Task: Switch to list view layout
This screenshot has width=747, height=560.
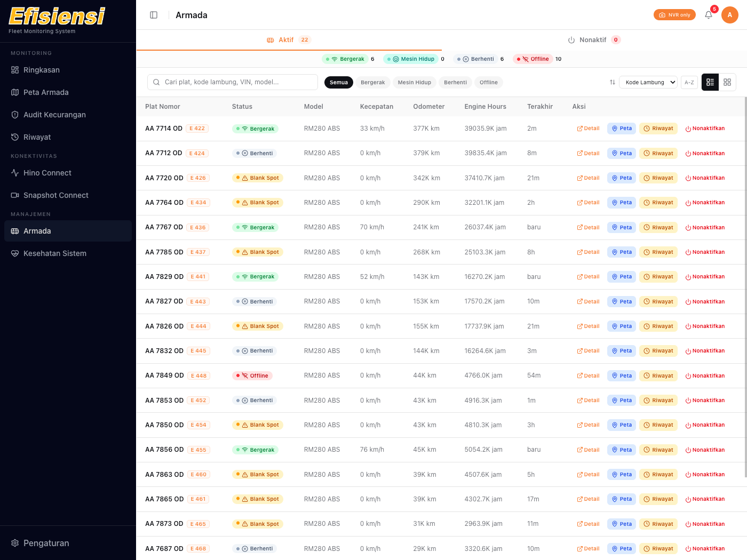Action: tap(710, 82)
